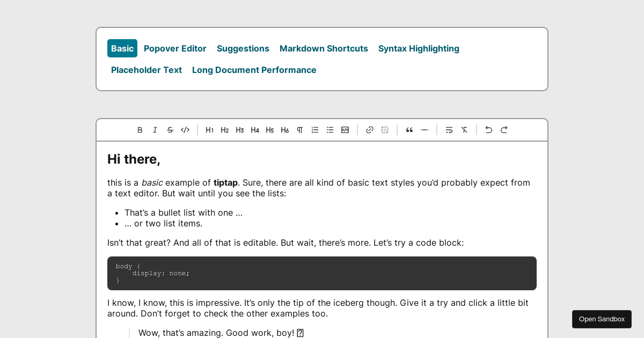Viewport: 644px width, 338px height.
Task: Click the Open Sandbox button
Action: click(x=602, y=319)
